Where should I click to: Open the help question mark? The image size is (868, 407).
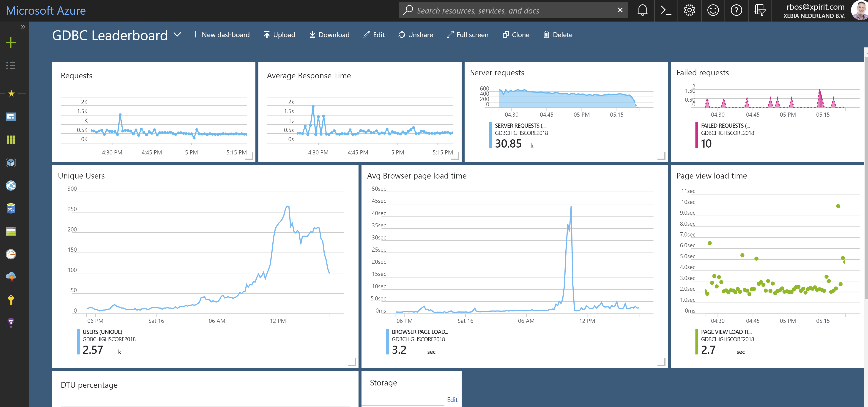pyautogui.click(x=736, y=11)
